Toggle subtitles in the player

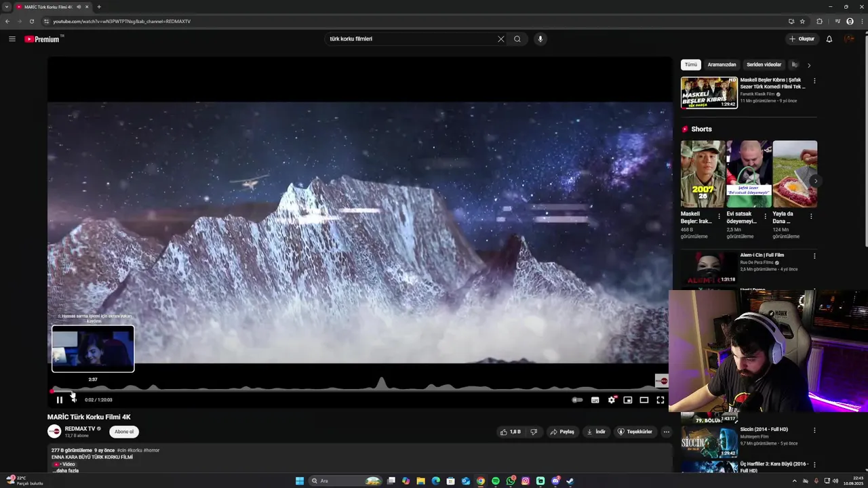(x=595, y=400)
